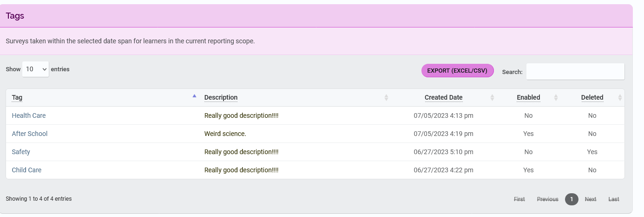Image resolution: width=644 pixels, height=217 pixels.
Task: Click the Enabled column sort arrows icon
Action: (556, 98)
